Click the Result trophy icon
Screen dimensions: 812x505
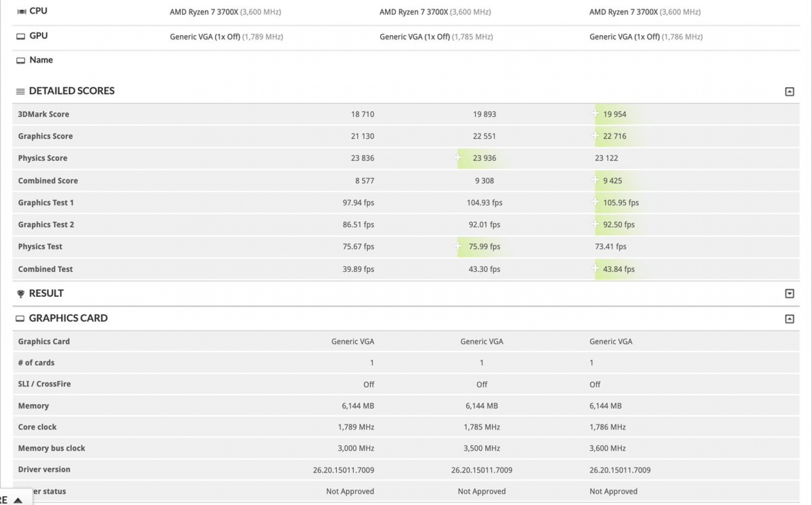(20, 293)
